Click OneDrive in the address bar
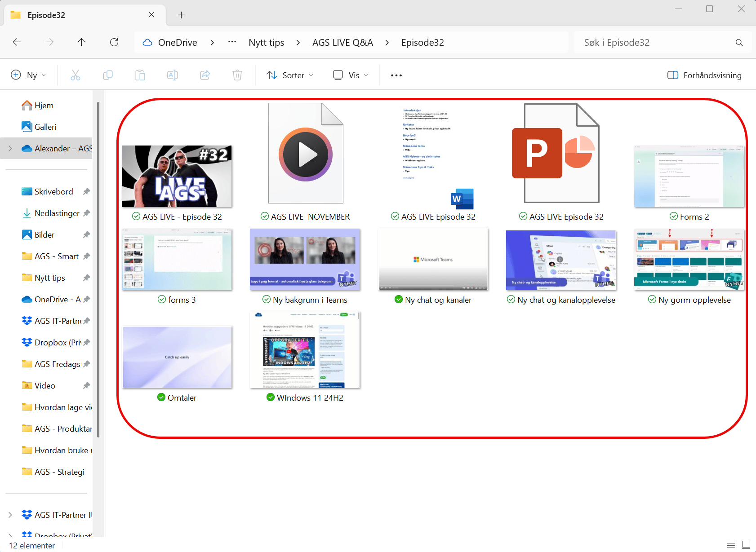This screenshot has width=756, height=552. 177,43
